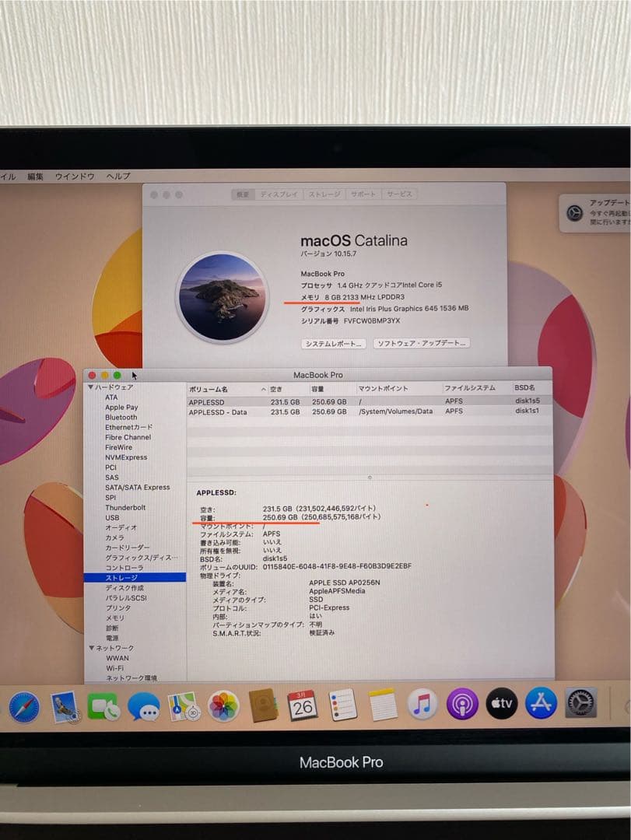Screen dimensions: 631x840
Task: Open the Apple TV app
Action: tap(502, 703)
